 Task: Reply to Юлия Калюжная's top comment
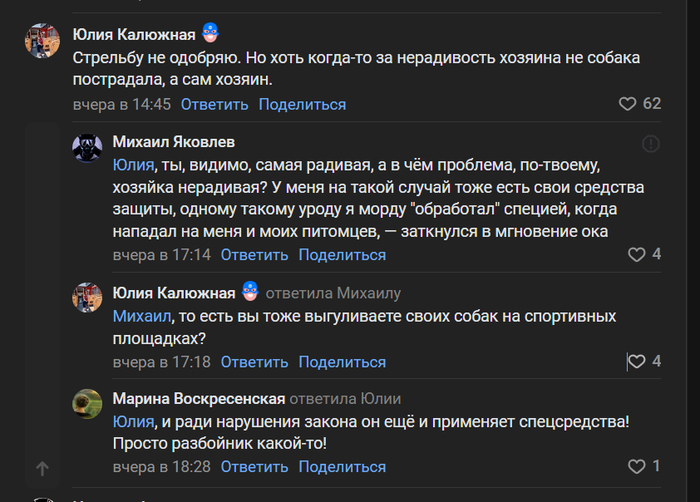[x=215, y=104]
